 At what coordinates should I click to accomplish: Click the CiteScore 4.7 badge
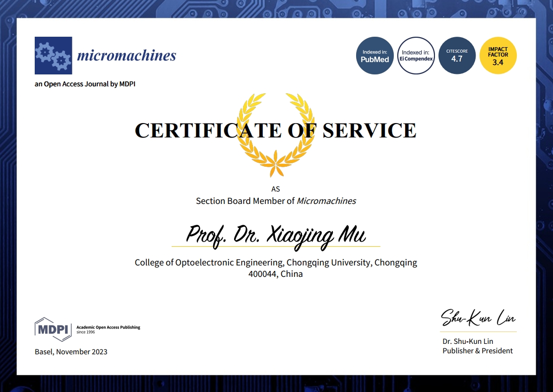click(457, 56)
